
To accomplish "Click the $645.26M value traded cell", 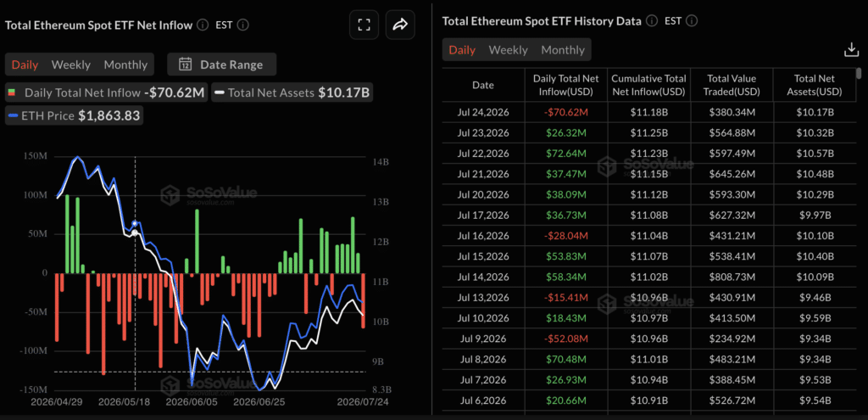I will (x=732, y=174).
